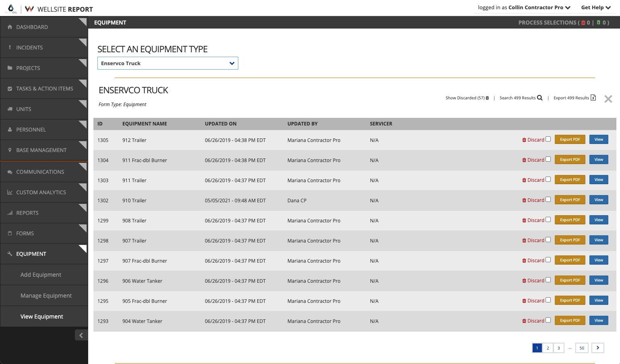Collapse the Equipment corner triangle
Image resolution: width=620 pixels, height=364 pixels.
(x=83, y=248)
